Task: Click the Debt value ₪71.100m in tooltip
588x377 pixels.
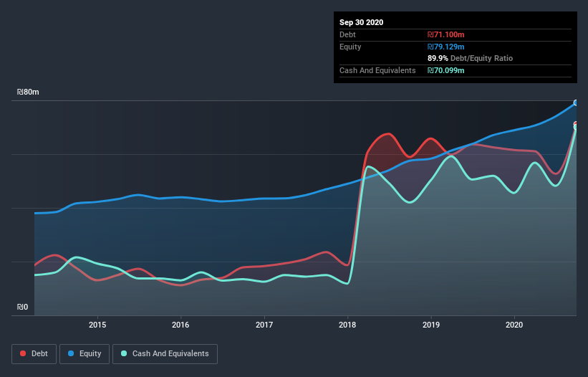Action: coord(446,34)
